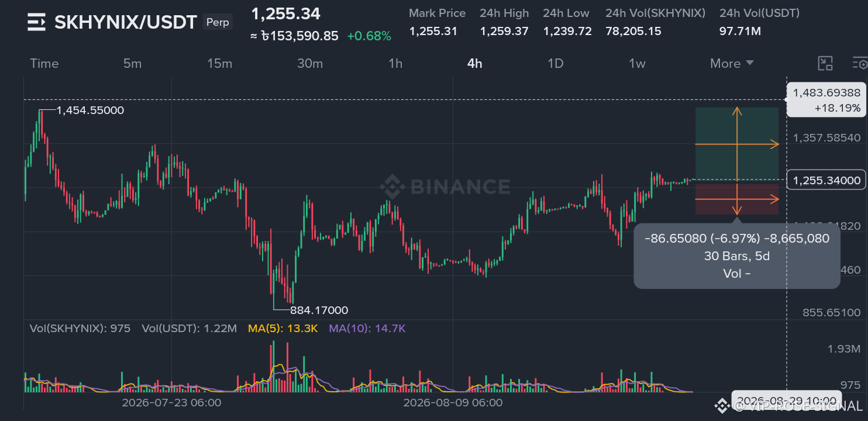The height and width of the screenshot is (421, 868).
Task: Click the 24h Low label
Action: [x=566, y=13]
